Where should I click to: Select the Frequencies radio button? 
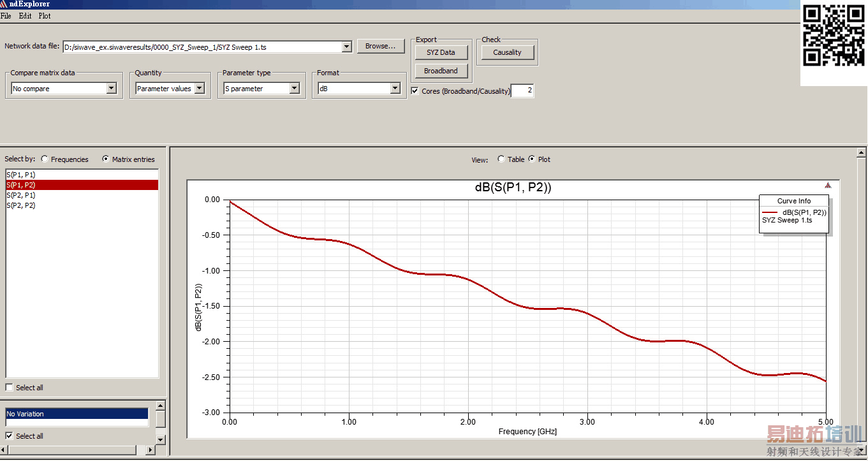(45, 159)
